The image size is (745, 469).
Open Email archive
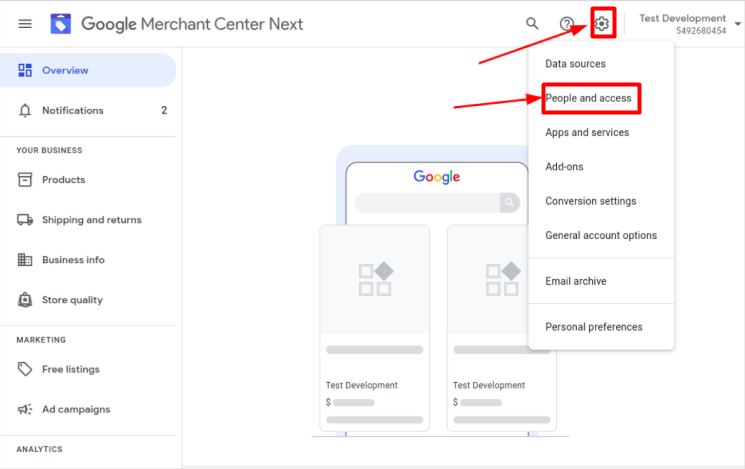click(601, 281)
